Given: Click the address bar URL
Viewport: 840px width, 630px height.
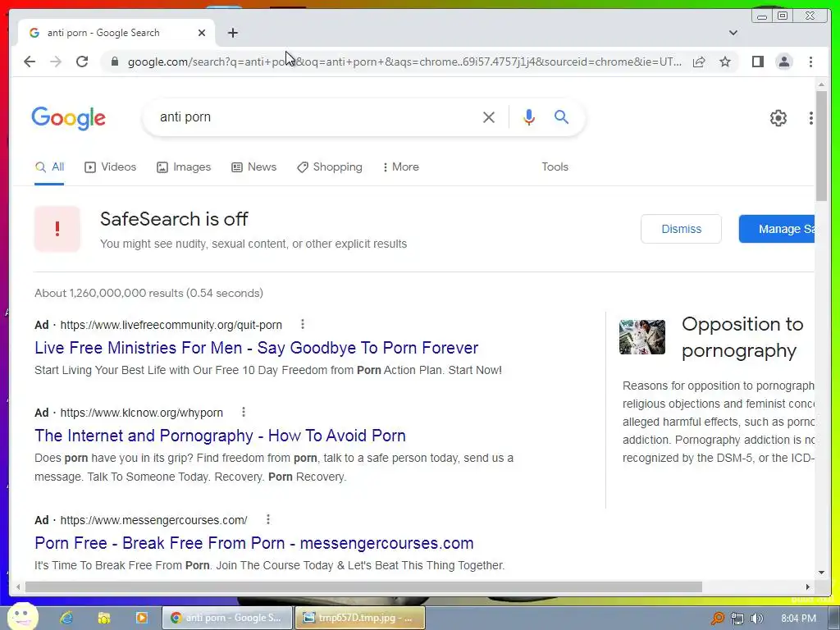Looking at the screenshot, I should (x=404, y=62).
